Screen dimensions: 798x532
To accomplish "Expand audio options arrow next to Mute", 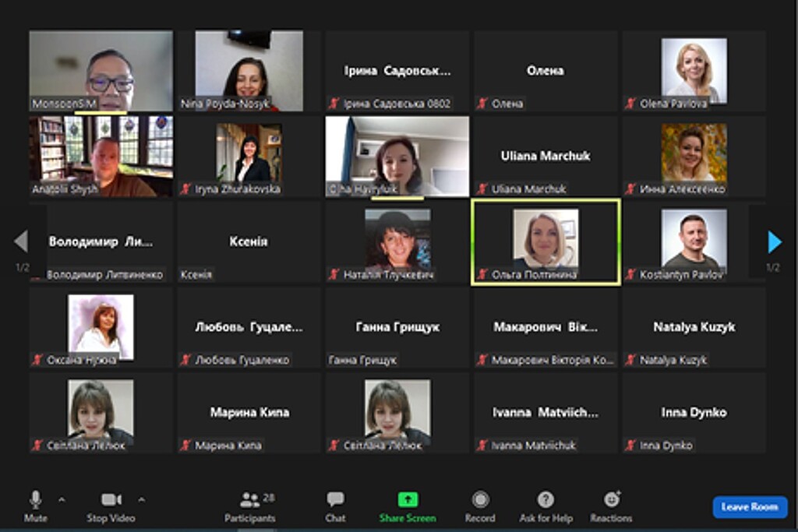I will [x=62, y=499].
